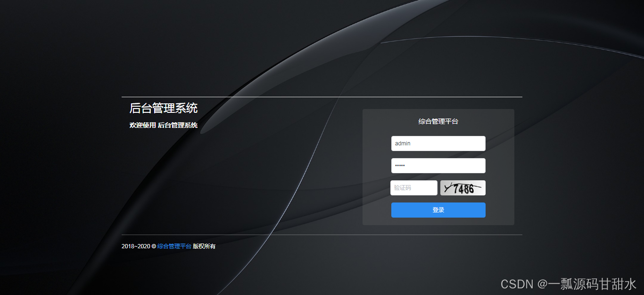
Task: Click the username field containing admin
Action: [438, 143]
